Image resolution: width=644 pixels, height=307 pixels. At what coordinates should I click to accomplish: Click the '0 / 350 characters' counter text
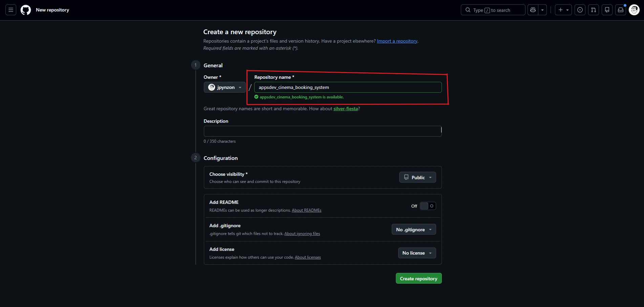(219, 141)
